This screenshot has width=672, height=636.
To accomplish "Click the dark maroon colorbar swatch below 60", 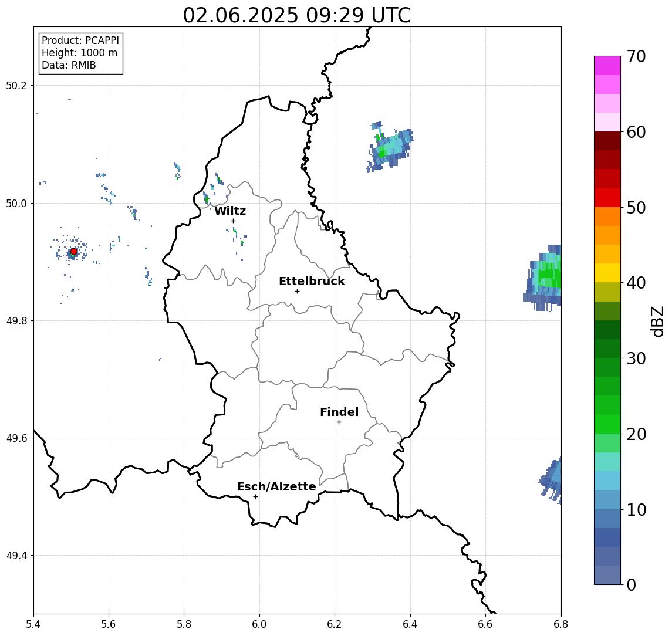I will pyautogui.click(x=607, y=141).
